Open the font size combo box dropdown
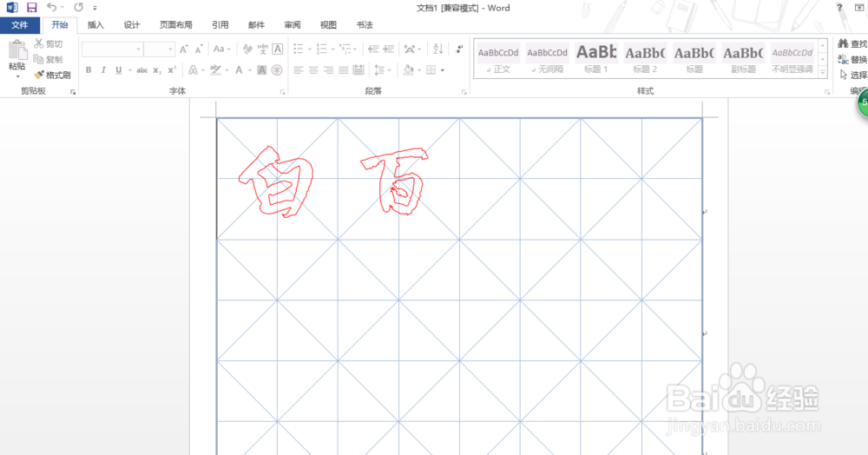This screenshot has height=455, width=868. pyautogui.click(x=170, y=49)
